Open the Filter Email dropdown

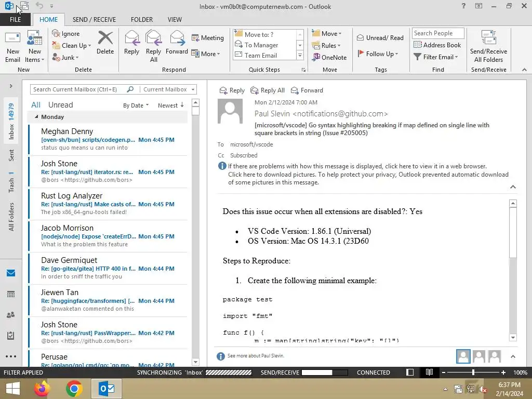pos(436,57)
